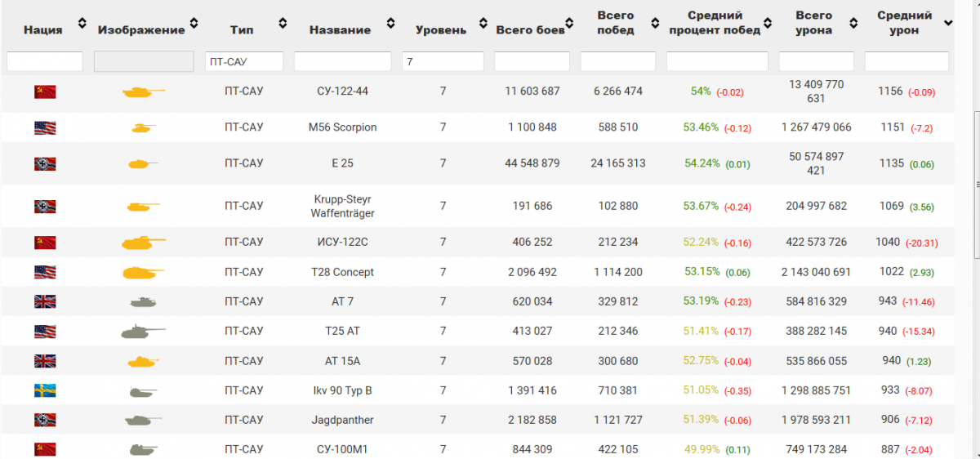The height and width of the screenshot is (459, 980).
Task: Click the Swedish flag in Ikv 90 row
Action: pos(45,390)
